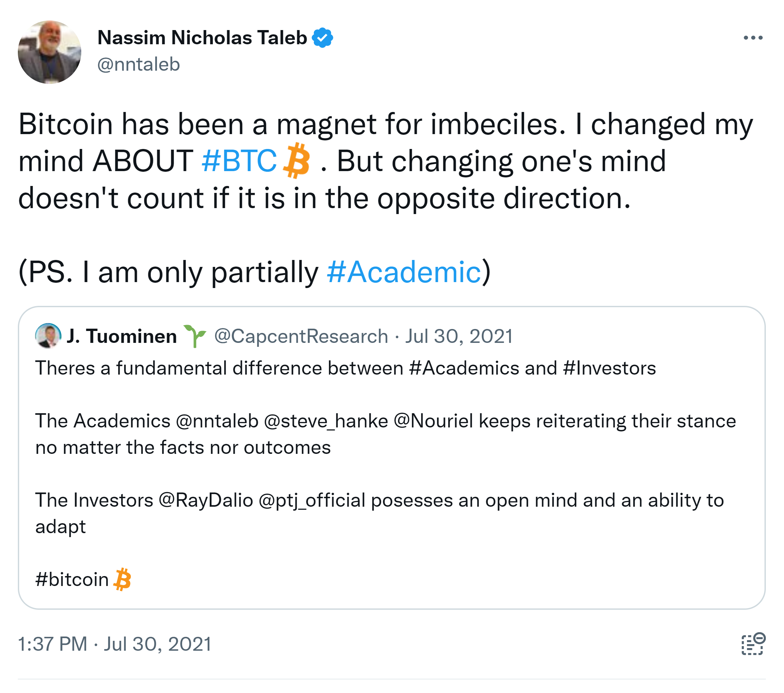Click the #Academics hashtag in quoted tweet
The width and height of the screenshot is (784, 693).
[464, 368]
